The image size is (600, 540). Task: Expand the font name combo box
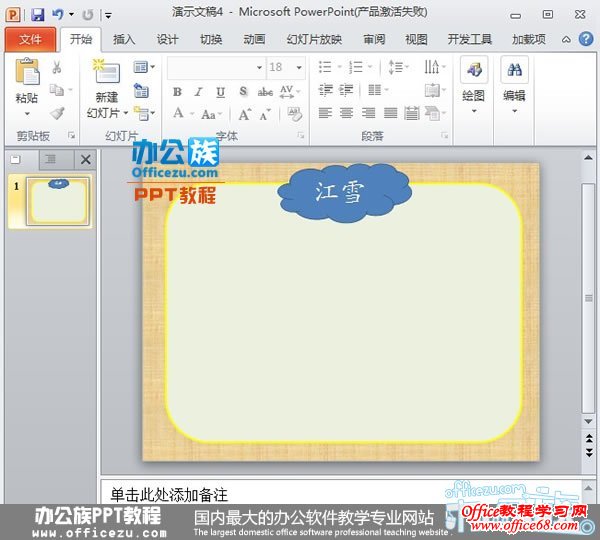pos(259,67)
